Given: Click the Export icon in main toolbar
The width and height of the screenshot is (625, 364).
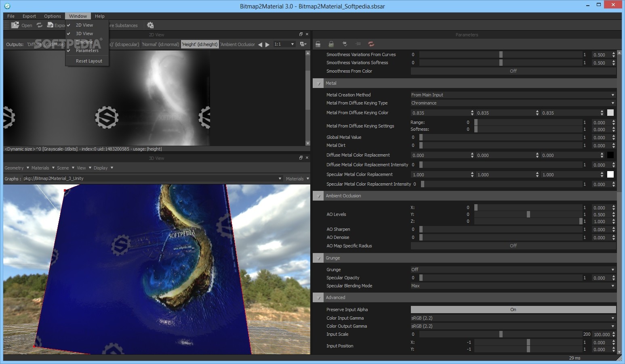Looking at the screenshot, I should coord(50,25).
